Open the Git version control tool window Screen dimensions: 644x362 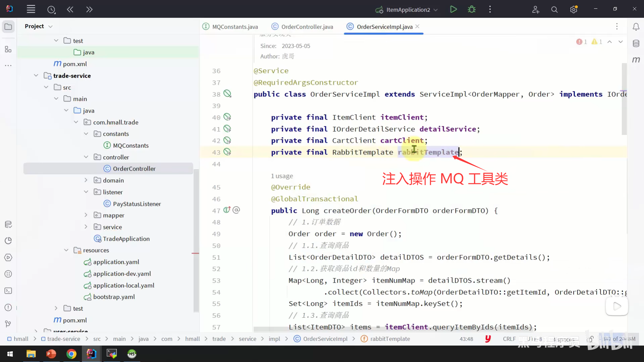(8, 324)
